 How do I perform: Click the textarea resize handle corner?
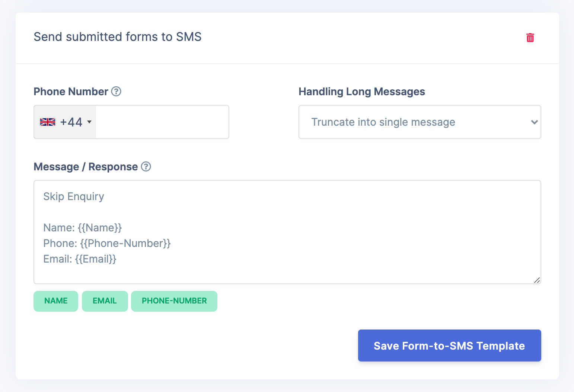(x=537, y=280)
